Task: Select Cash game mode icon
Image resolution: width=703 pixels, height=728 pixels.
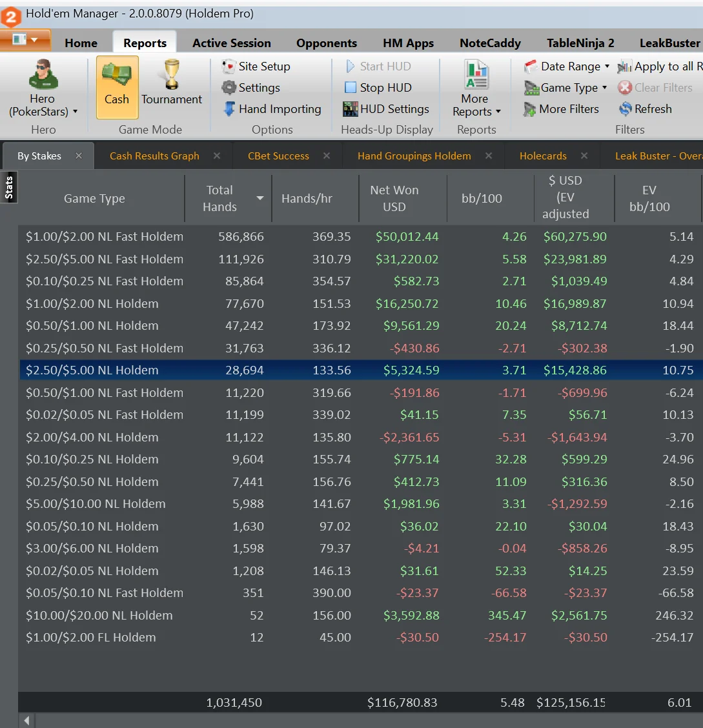Action: (x=117, y=86)
